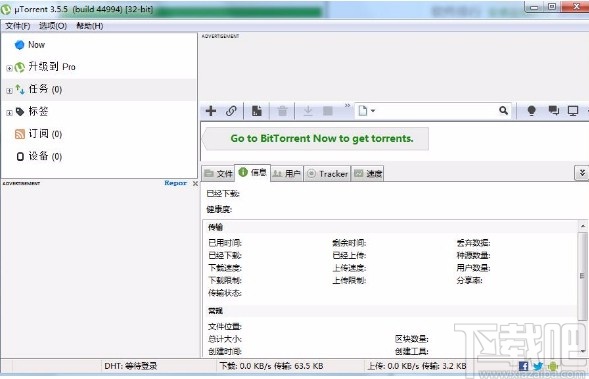The image size is (589, 379).
Task: Click the 设备 device icon
Action: pyautogui.click(x=20, y=157)
